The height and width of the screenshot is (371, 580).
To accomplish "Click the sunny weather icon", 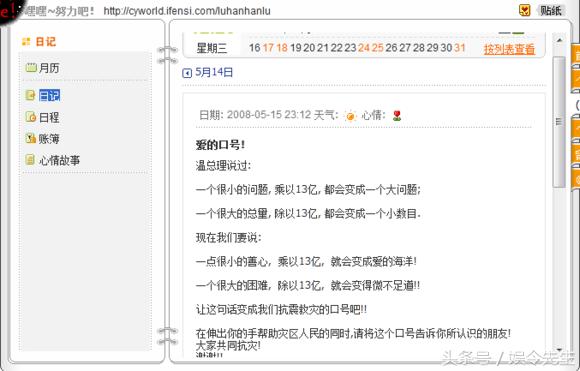I will (x=350, y=116).
